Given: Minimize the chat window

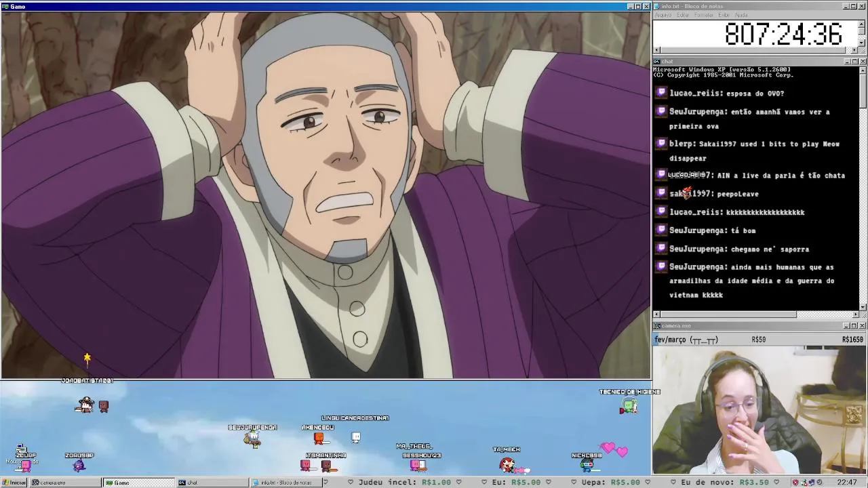Looking at the screenshot, I should (x=847, y=62).
